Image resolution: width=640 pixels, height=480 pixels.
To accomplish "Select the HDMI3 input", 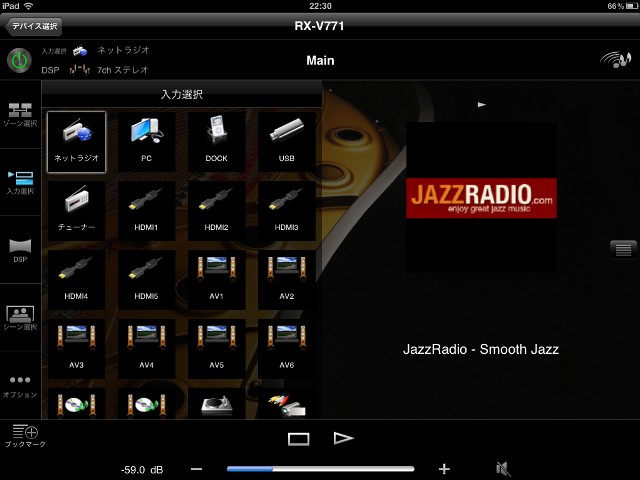I will [x=287, y=211].
